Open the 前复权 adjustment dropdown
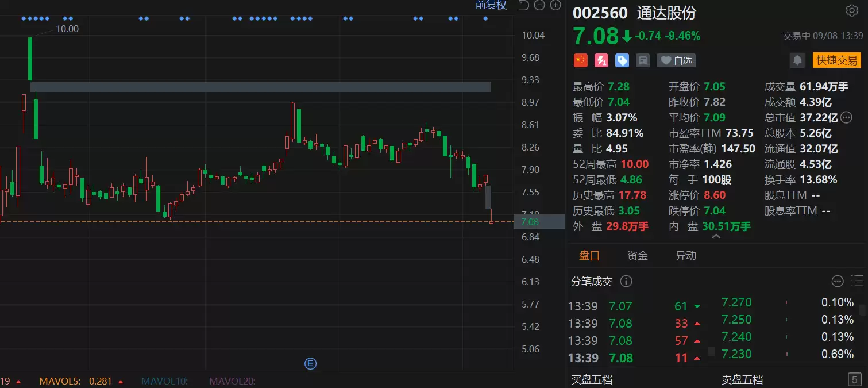The image size is (868, 388). [x=491, y=5]
